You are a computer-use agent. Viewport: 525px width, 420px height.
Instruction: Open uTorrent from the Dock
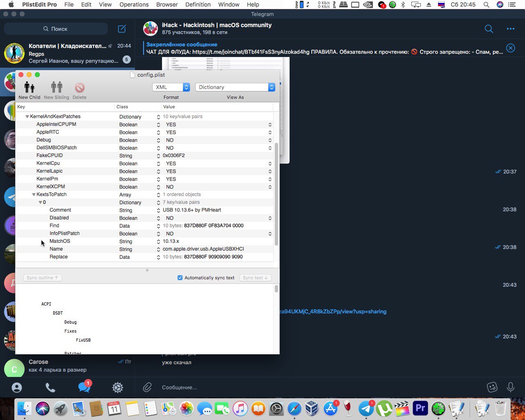[384, 409]
